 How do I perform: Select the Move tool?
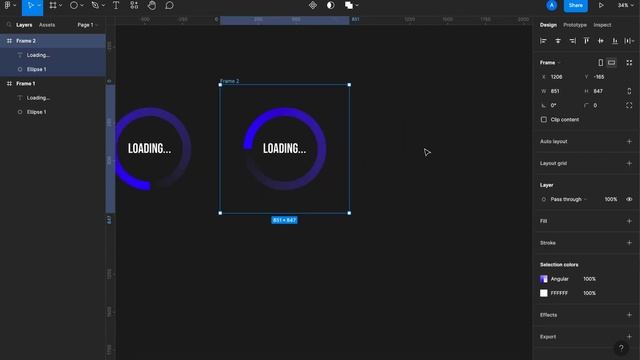pos(30,5)
